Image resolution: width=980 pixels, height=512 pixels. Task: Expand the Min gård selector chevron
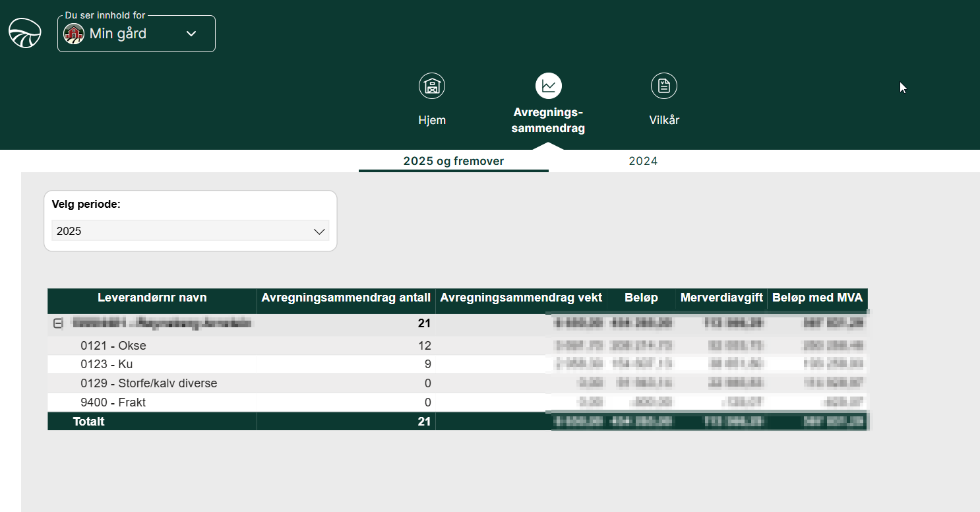[191, 34]
